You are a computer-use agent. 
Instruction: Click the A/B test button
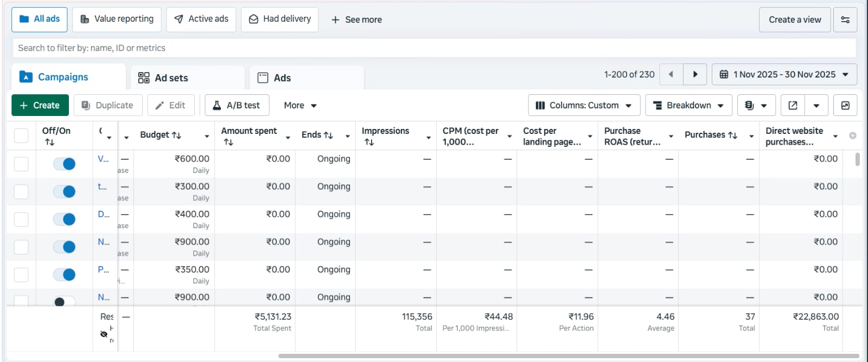tap(236, 105)
